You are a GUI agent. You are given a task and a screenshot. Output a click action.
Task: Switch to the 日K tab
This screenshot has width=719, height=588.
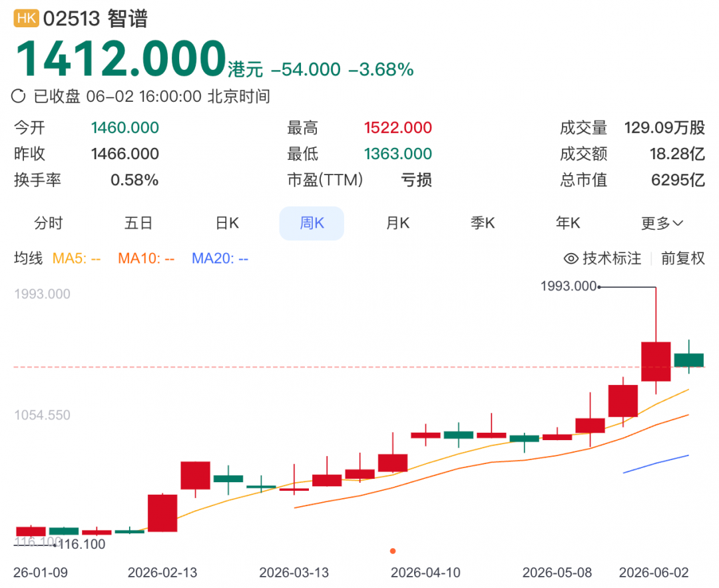(228, 223)
